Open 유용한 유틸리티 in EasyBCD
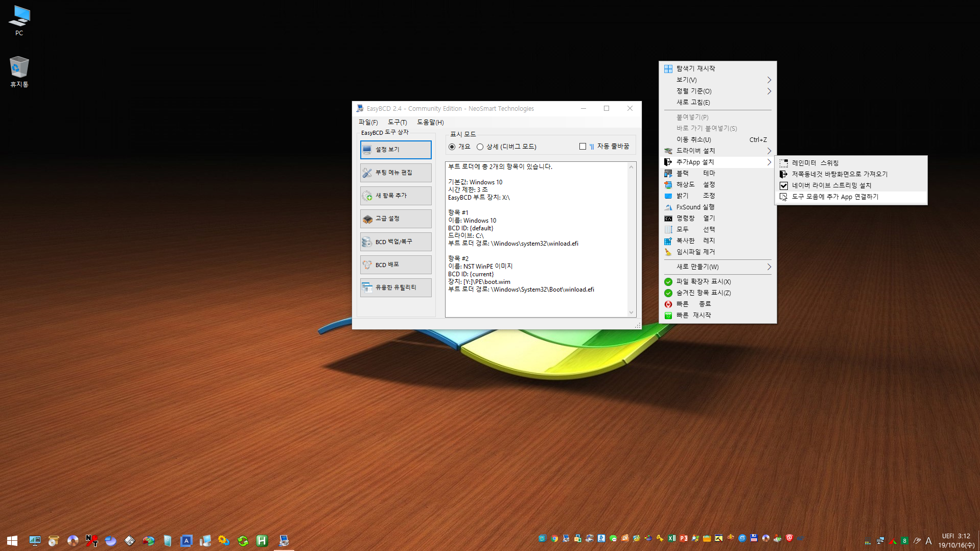This screenshot has height=551, width=980. click(396, 288)
